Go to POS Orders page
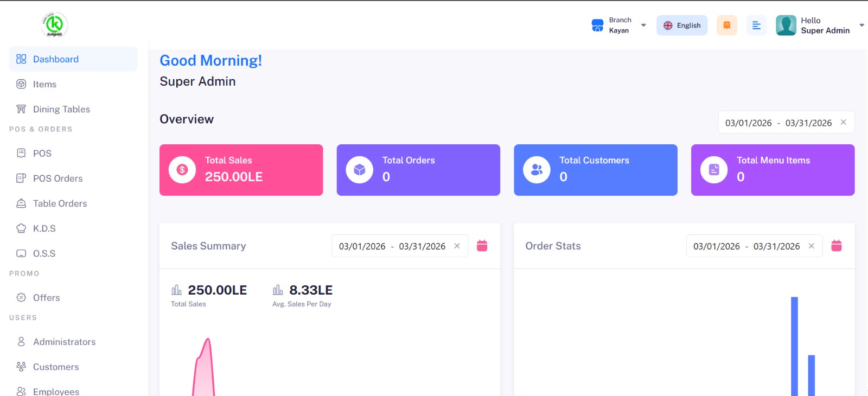Screen dimensions: 868x396 pyautogui.click(x=58, y=178)
